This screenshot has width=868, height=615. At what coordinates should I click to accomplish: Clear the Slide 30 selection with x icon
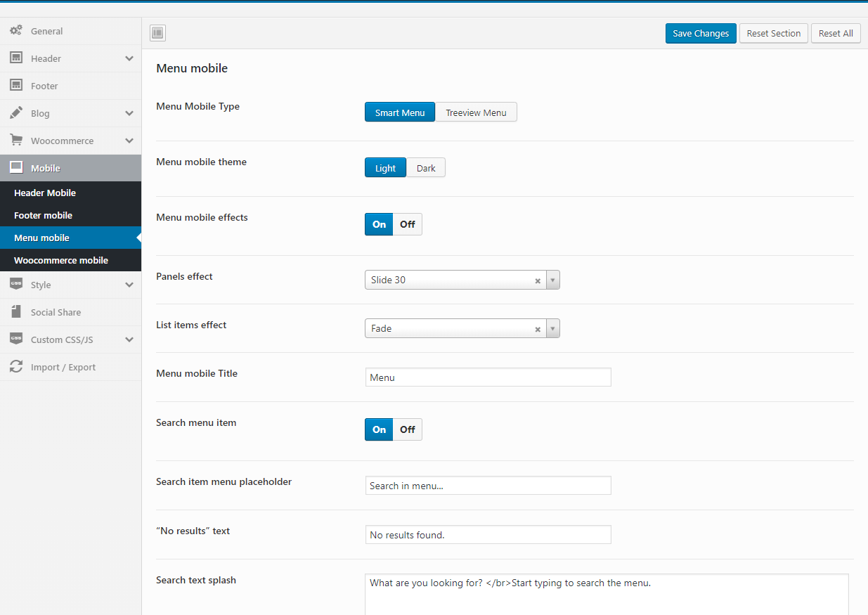[538, 280]
